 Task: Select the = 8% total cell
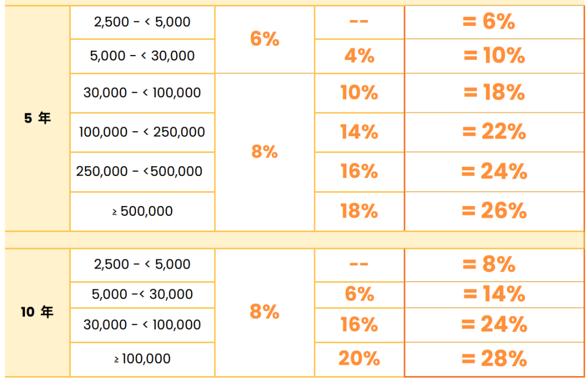pos(494,264)
